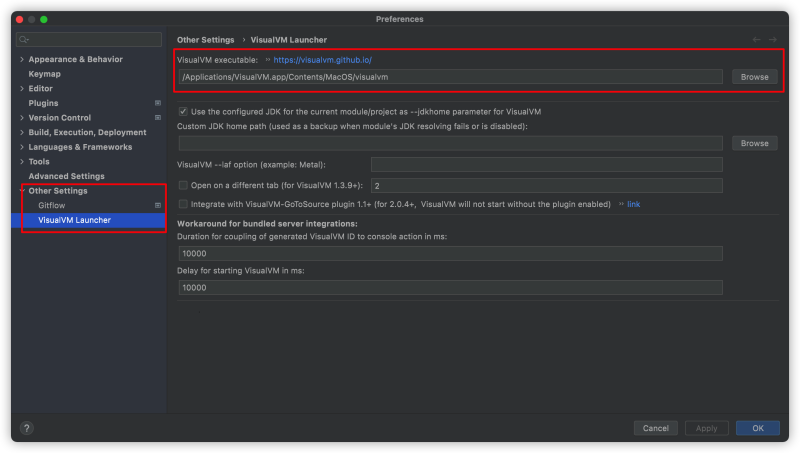This screenshot has height=453, width=800.
Task: Click the Custom JDK home path field
Action: click(x=450, y=144)
